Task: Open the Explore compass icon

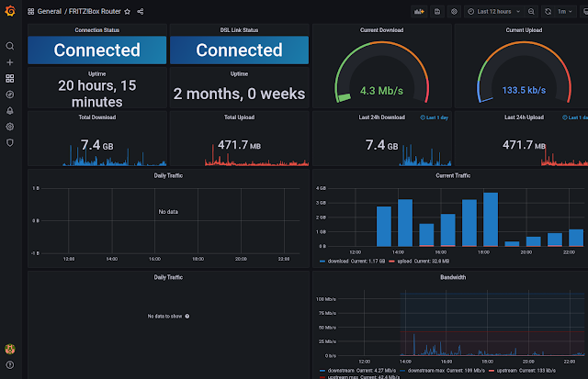Action: tap(10, 95)
